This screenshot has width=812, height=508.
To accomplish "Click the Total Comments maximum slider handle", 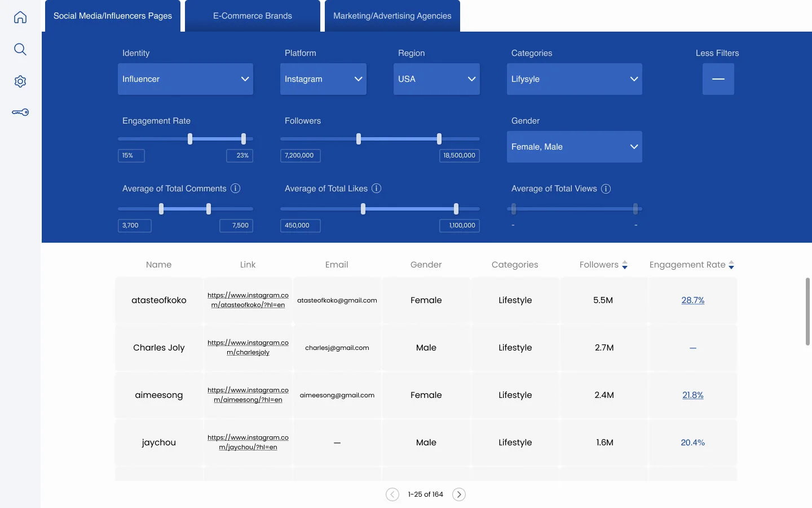I will point(209,209).
